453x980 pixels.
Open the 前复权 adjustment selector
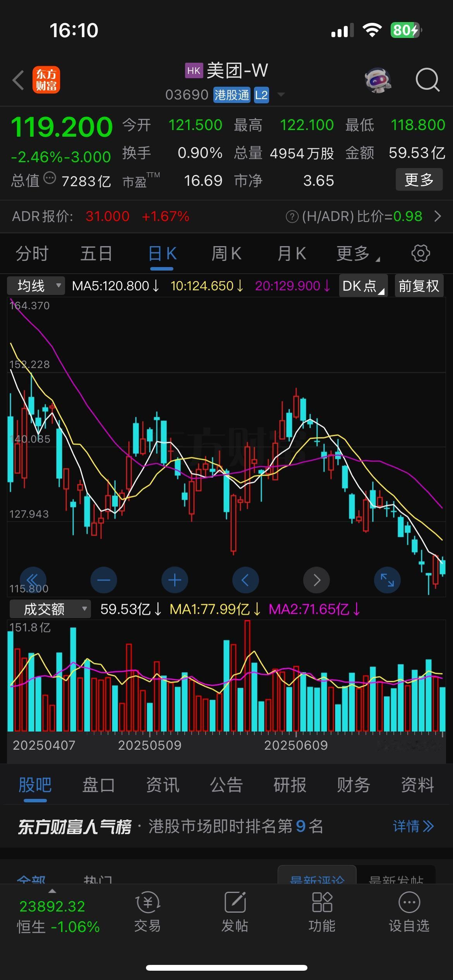(419, 286)
